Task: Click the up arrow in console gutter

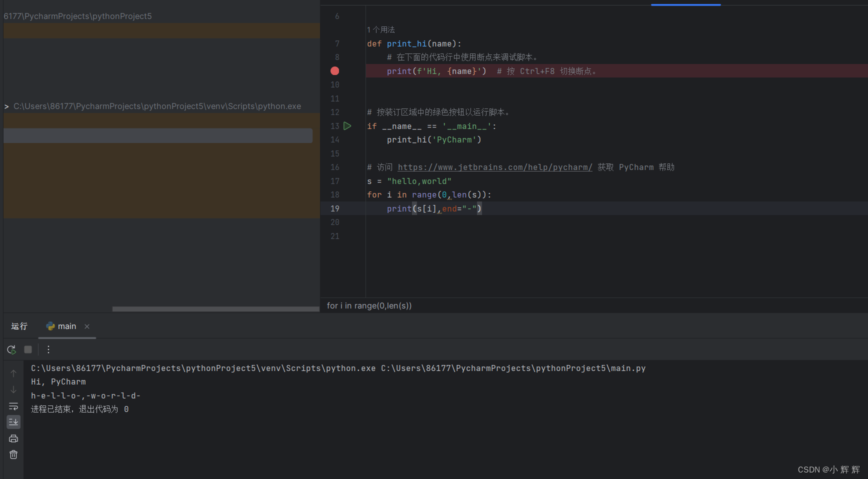Action: (13, 373)
